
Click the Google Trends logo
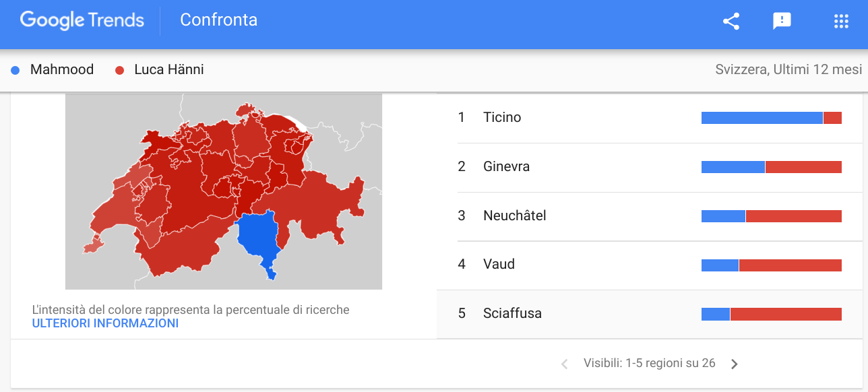[82, 20]
